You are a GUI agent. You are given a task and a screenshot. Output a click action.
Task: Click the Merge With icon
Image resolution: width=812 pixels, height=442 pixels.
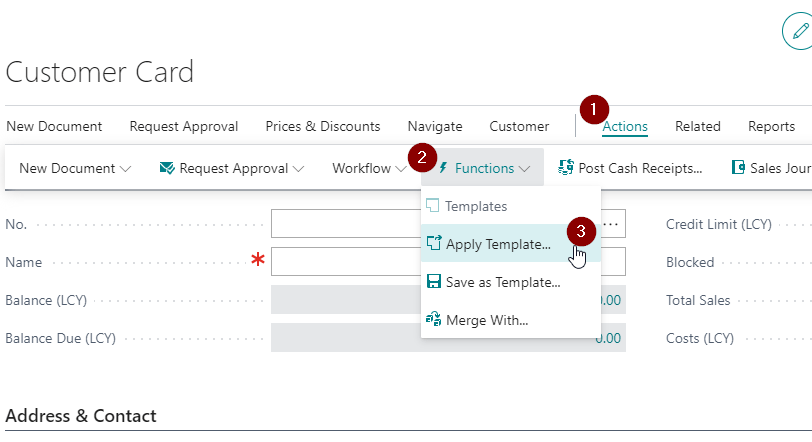(x=433, y=320)
